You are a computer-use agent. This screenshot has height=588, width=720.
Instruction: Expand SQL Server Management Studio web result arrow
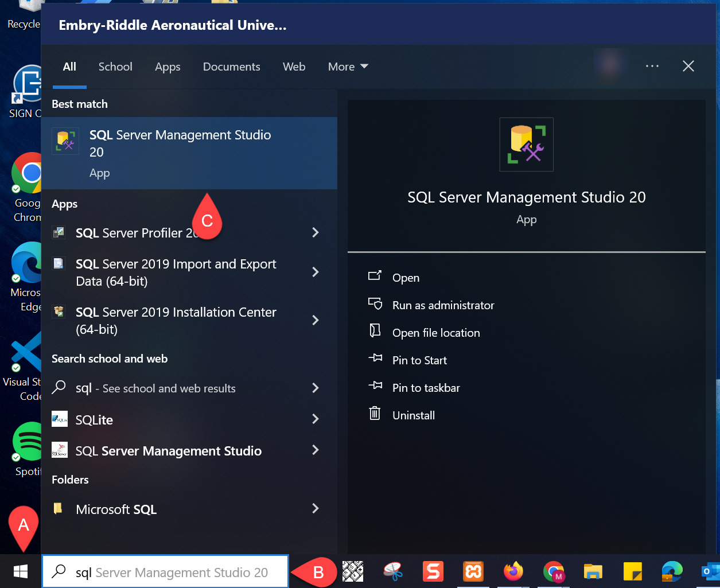point(315,450)
